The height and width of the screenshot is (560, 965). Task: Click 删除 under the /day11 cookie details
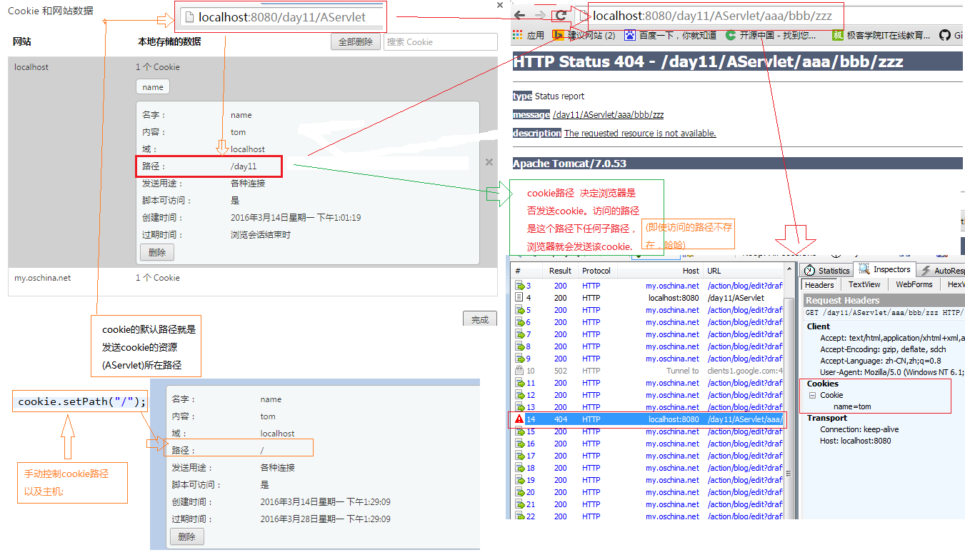coord(157,252)
